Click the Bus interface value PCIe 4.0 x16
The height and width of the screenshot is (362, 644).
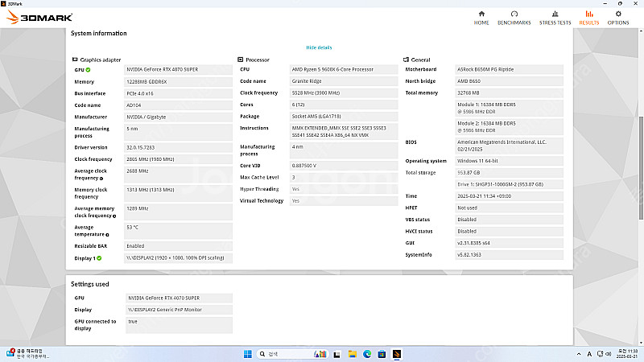tap(178, 93)
